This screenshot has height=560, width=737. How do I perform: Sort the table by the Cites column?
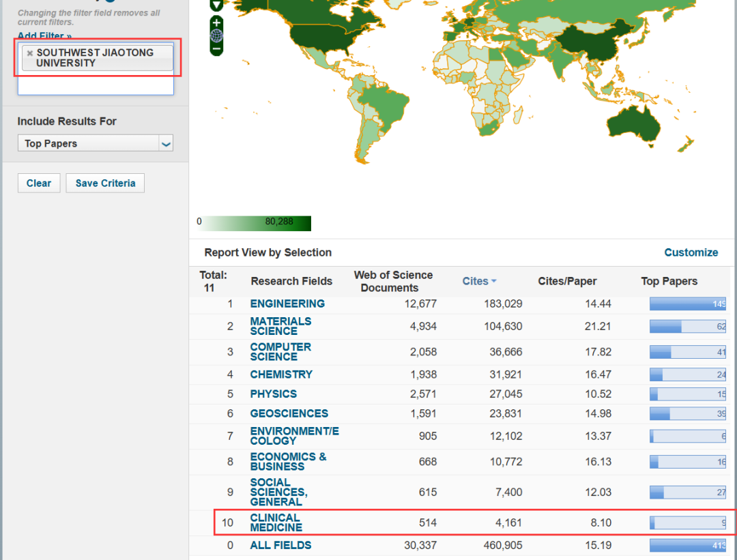pos(479,281)
